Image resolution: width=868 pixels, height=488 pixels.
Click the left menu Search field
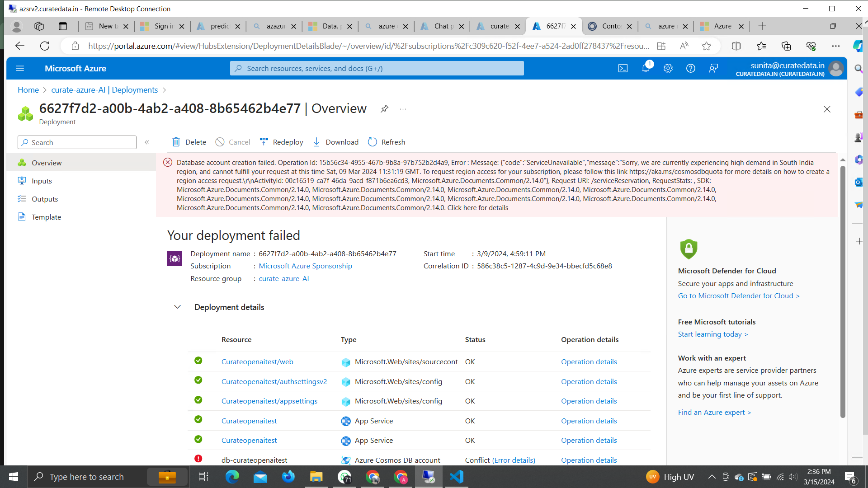point(77,142)
